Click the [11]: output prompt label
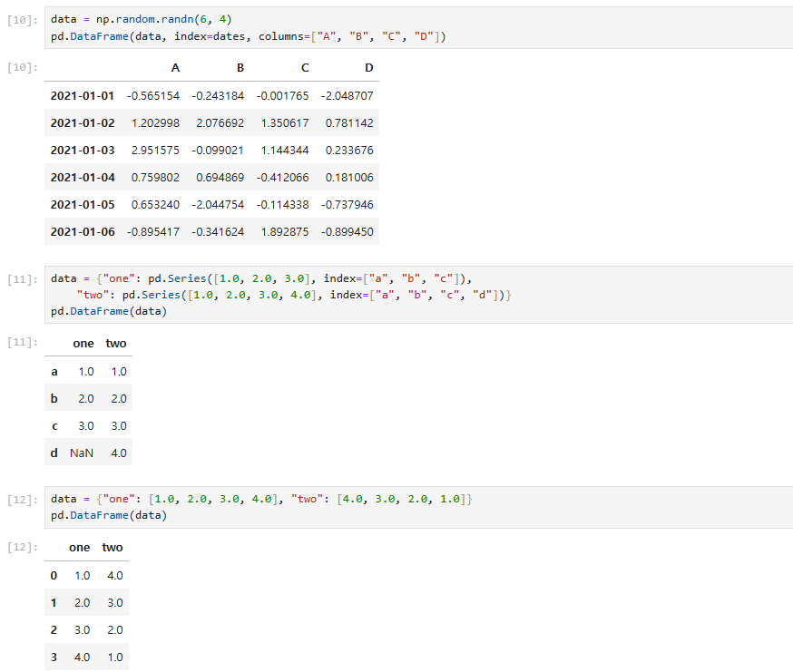 point(23,342)
